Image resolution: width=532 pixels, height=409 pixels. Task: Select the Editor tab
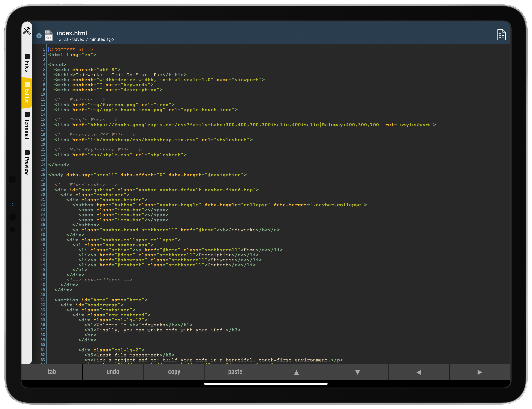[x=27, y=93]
